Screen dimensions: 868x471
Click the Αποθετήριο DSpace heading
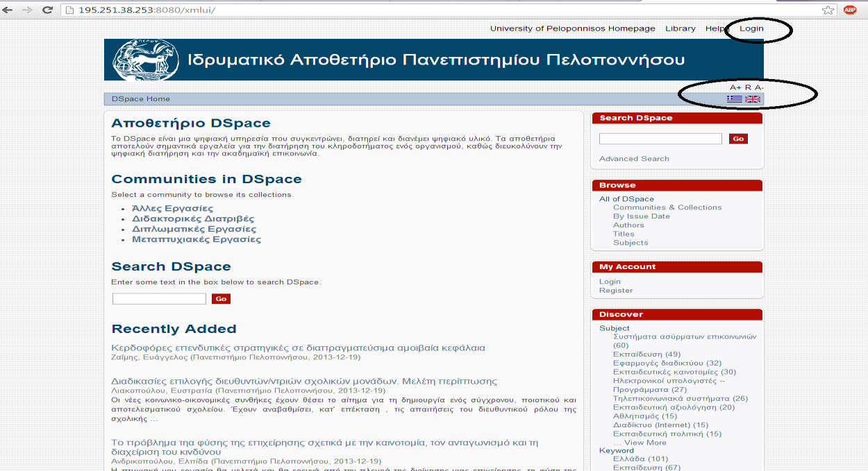(x=191, y=123)
